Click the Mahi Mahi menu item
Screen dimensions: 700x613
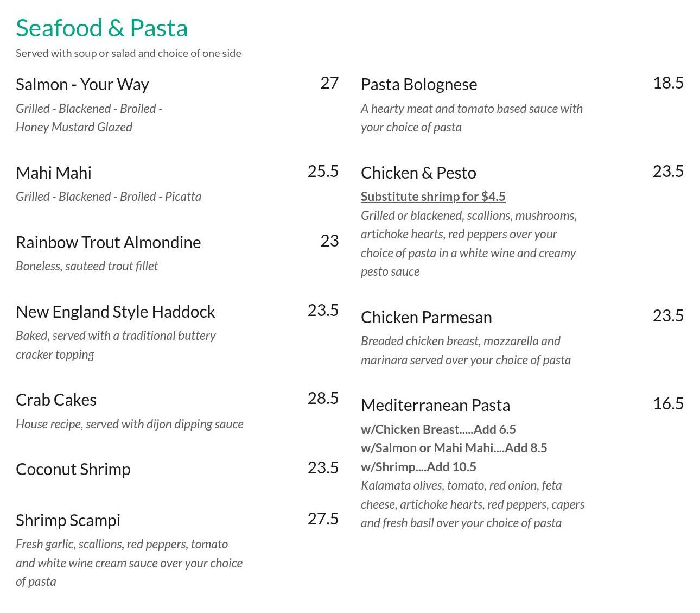click(54, 173)
